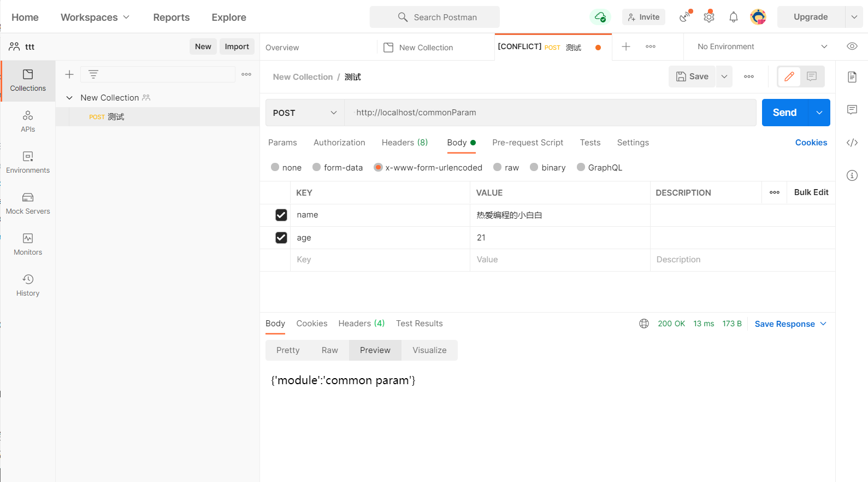Open the No Environment selector
868x482 pixels.
(x=762, y=46)
